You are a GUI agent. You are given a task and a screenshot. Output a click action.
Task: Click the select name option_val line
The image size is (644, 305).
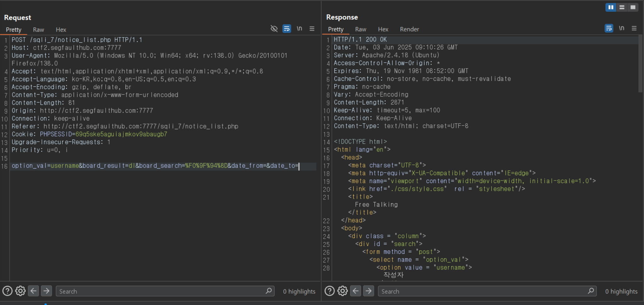pyautogui.click(x=419, y=260)
